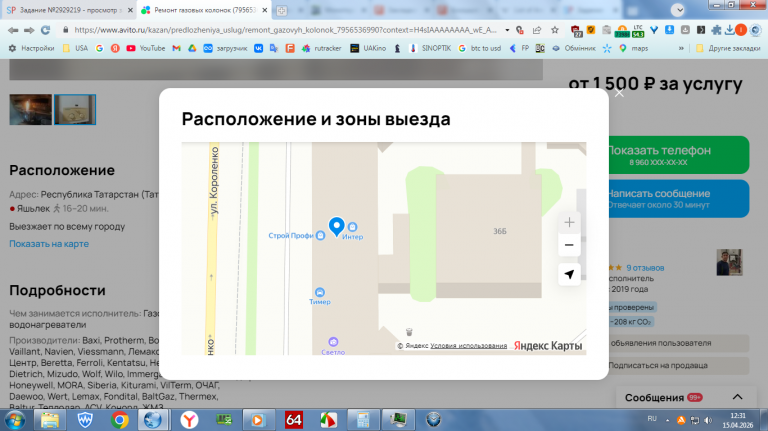Open the seller avatar photo
768x431 pixels.
(x=729, y=262)
